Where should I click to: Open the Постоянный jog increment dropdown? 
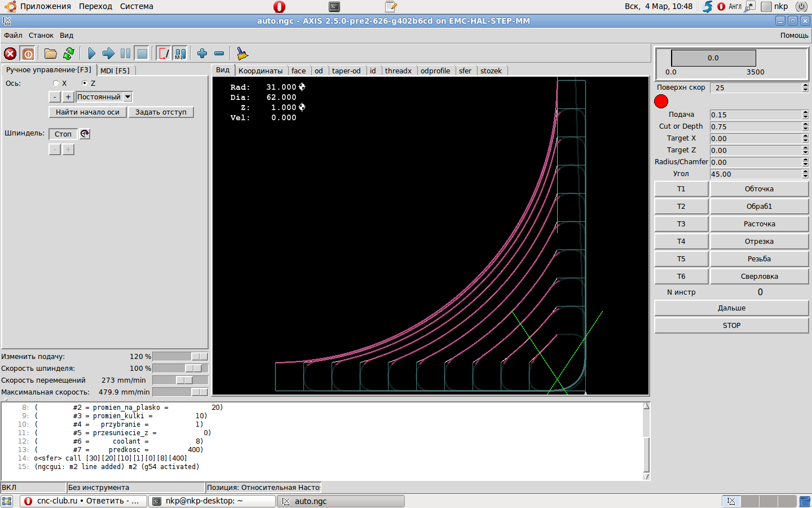127,97
